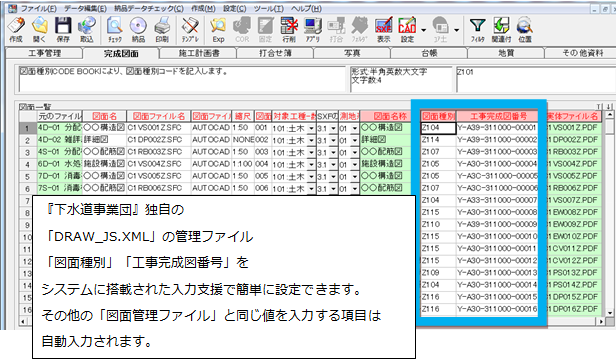Click the SXF 表示 (display) icon
This screenshot has height=360, width=616.
coord(383,29)
